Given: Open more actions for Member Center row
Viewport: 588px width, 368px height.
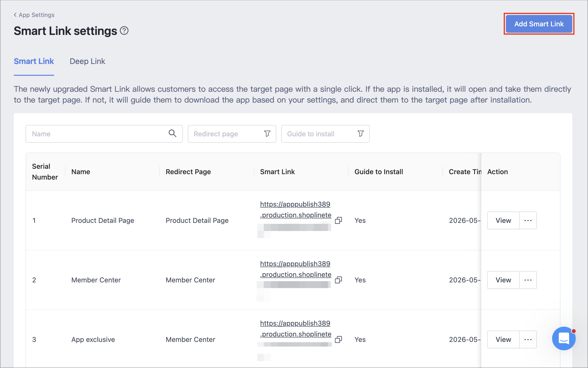Looking at the screenshot, I should coord(528,280).
